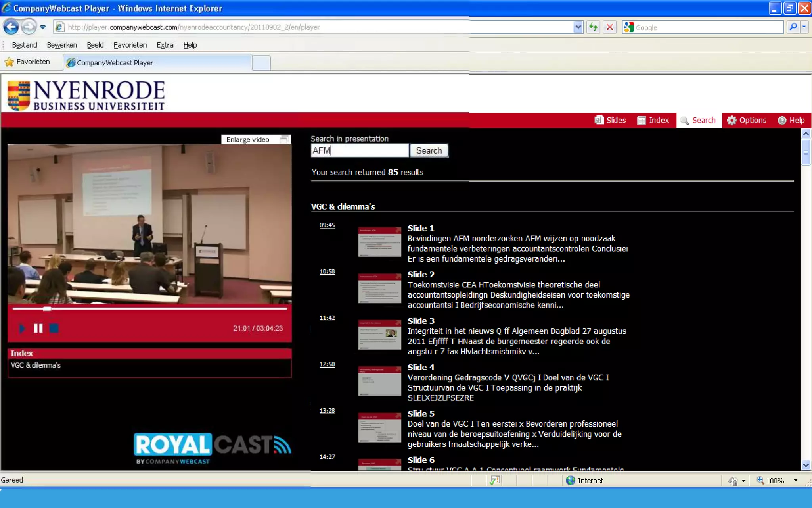812x508 pixels.
Task: Open the Help tab in player
Action: pos(791,120)
